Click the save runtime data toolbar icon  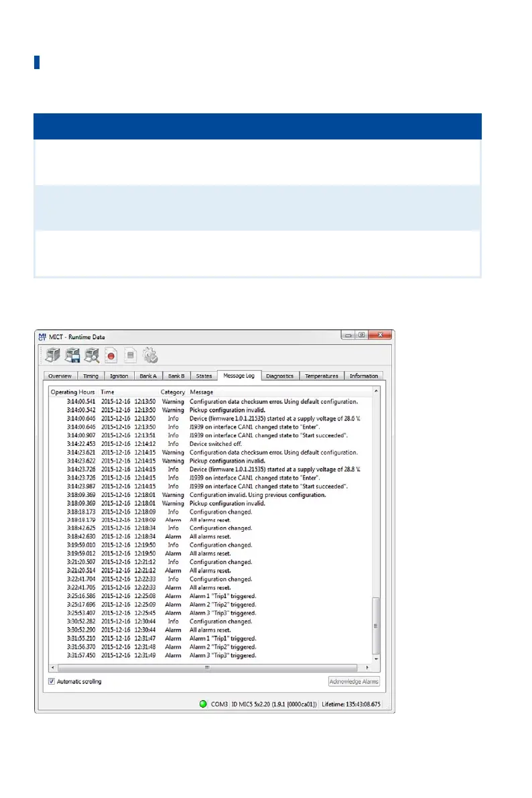(x=72, y=355)
